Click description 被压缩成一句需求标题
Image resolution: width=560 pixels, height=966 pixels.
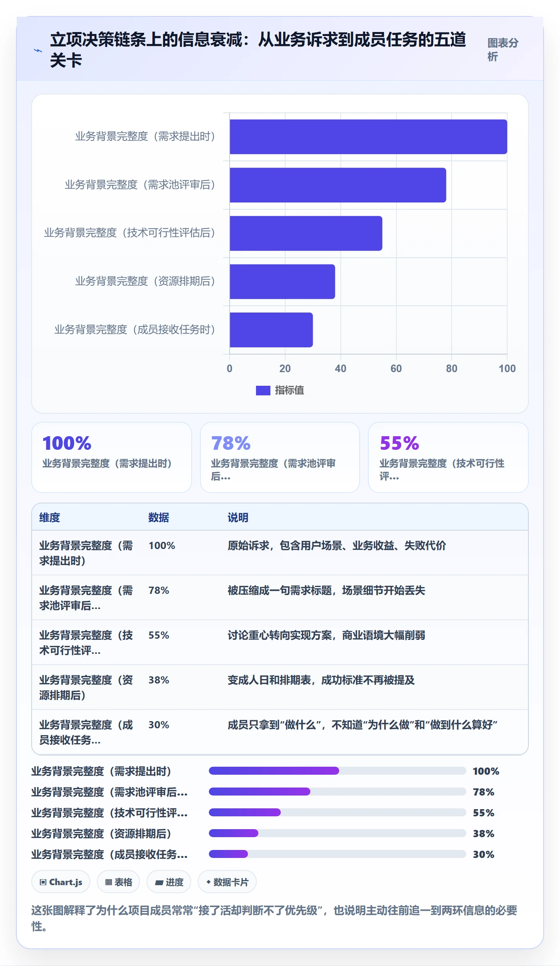[x=326, y=590]
